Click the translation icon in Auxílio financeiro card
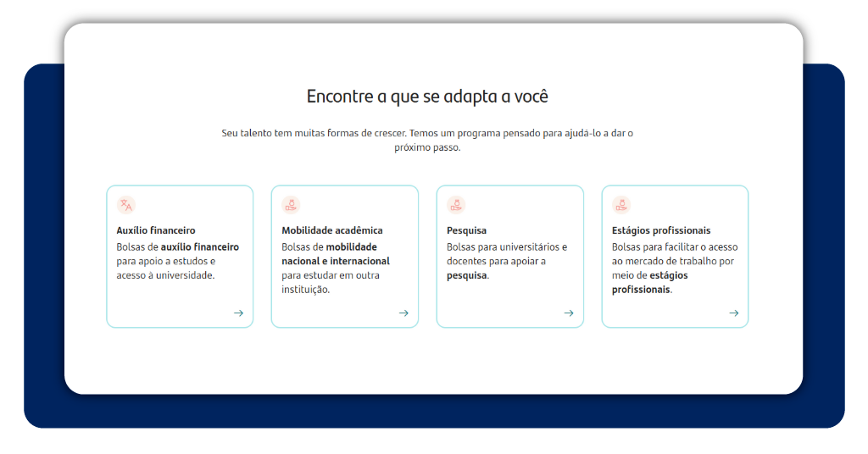868x454 pixels. 126,205
